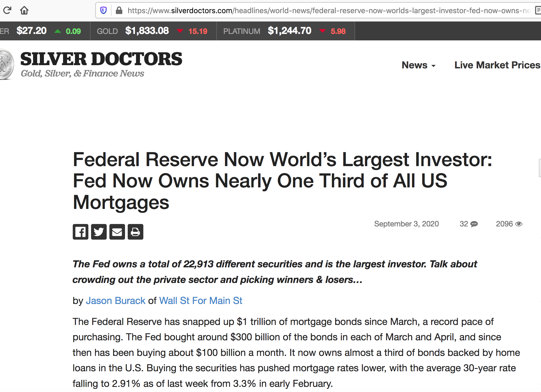541x392 pixels.
Task: Open Live Market Prices menu item
Action: click(x=497, y=65)
